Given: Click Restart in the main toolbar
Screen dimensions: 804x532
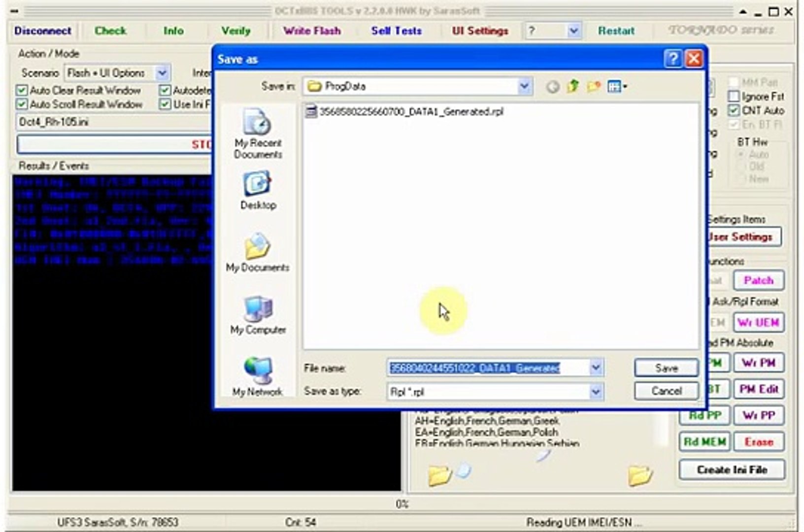Looking at the screenshot, I should click(616, 31).
